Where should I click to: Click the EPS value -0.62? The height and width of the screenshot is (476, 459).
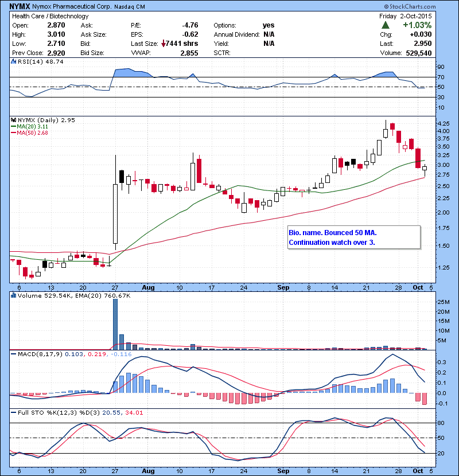pyautogui.click(x=190, y=34)
